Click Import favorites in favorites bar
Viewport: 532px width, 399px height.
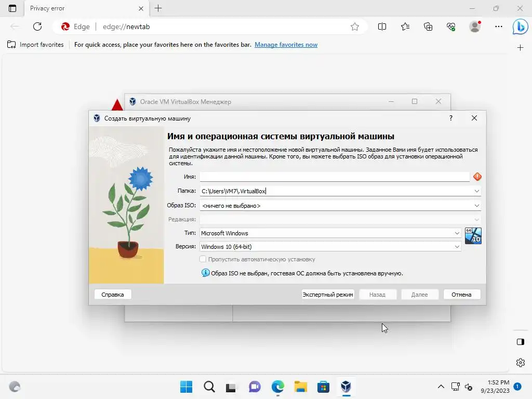(x=36, y=45)
